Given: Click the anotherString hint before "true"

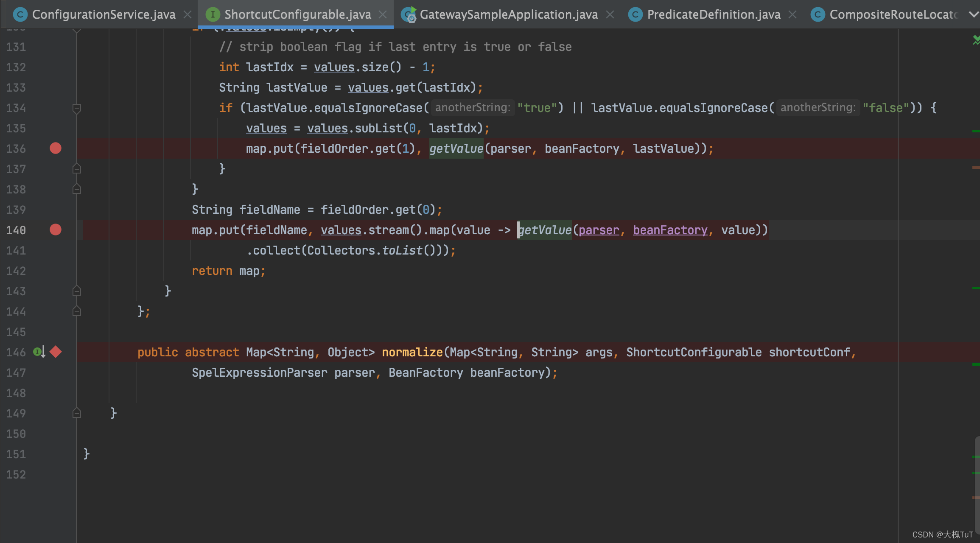Looking at the screenshot, I should click(x=473, y=108).
